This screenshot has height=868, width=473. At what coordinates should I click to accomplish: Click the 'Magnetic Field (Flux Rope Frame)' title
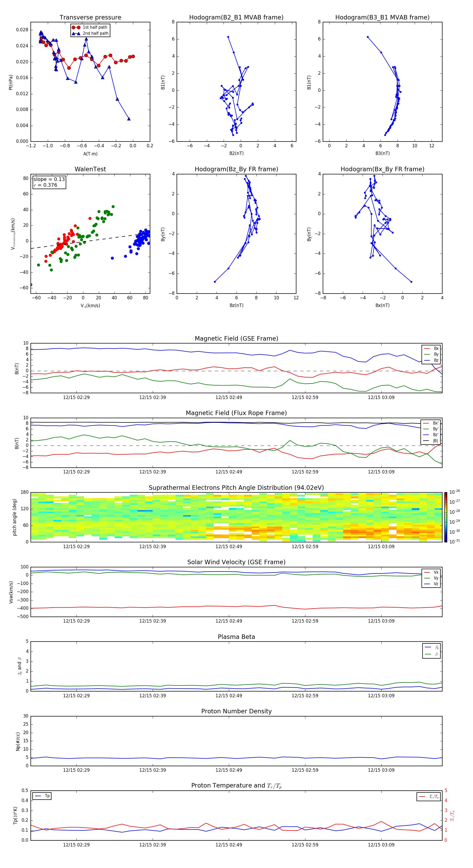(x=236, y=413)
